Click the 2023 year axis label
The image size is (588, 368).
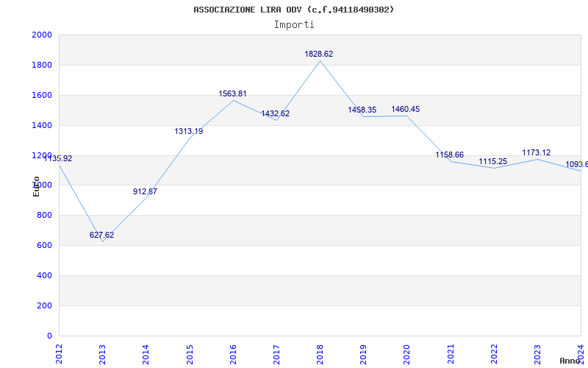pos(537,354)
